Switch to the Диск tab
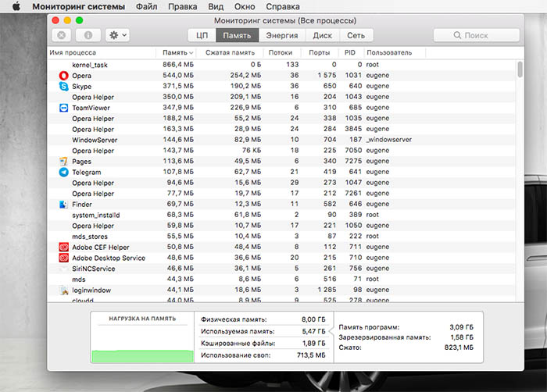547x392 pixels. tap(322, 35)
